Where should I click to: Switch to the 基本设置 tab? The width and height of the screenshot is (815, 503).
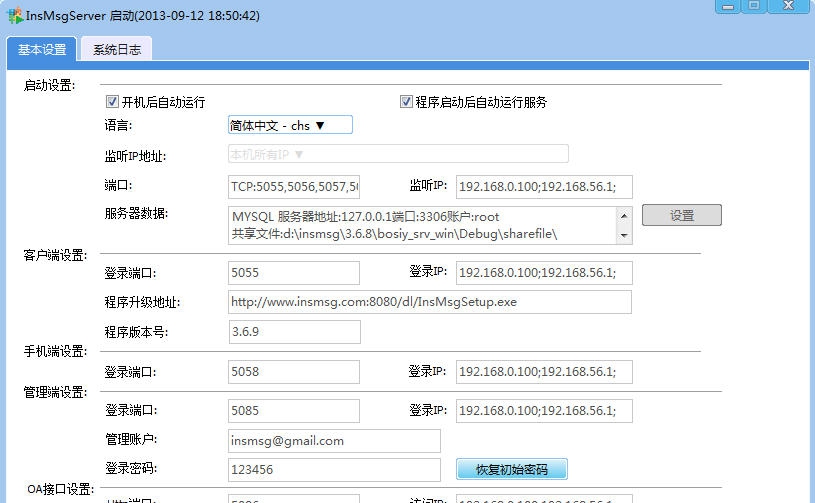[x=42, y=49]
